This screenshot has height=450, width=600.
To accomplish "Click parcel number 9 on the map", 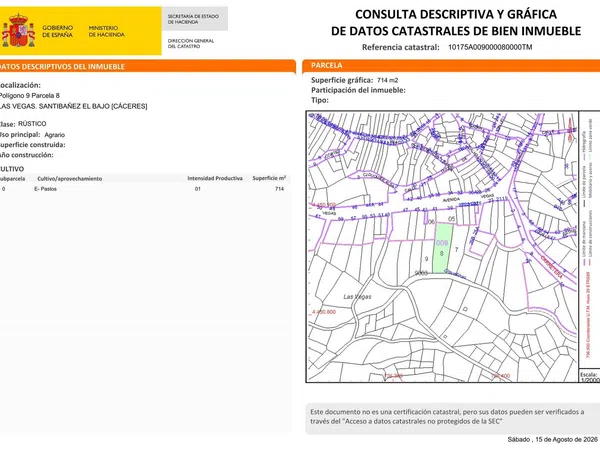I will (426, 259).
